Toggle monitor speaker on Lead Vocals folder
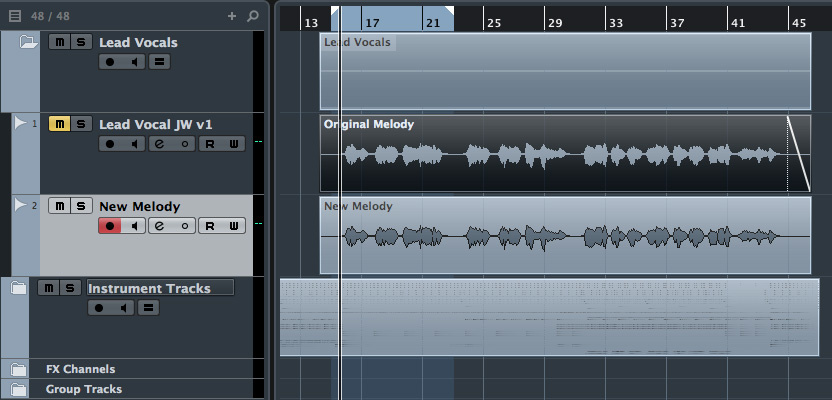The width and height of the screenshot is (832, 400). tap(134, 62)
